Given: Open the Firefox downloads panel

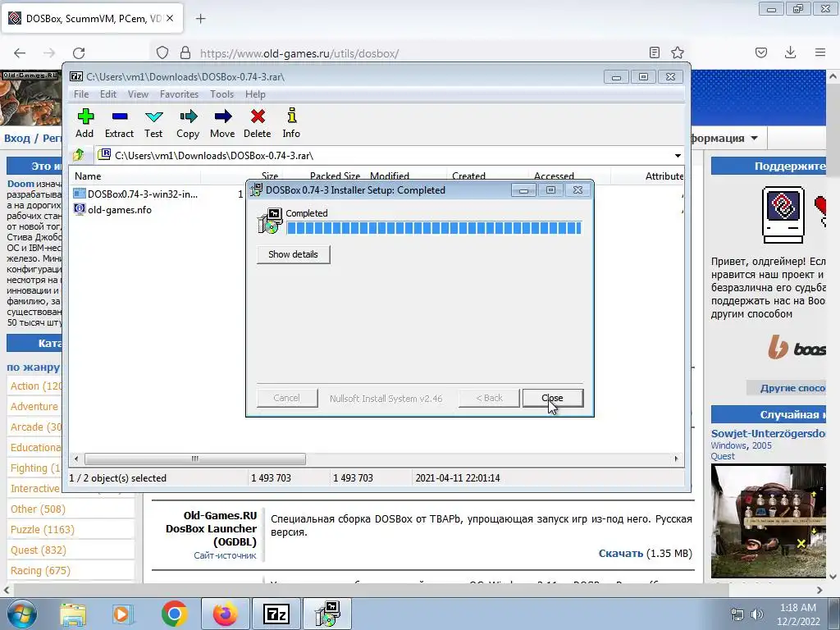Looking at the screenshot, I should tap(790, 52).
